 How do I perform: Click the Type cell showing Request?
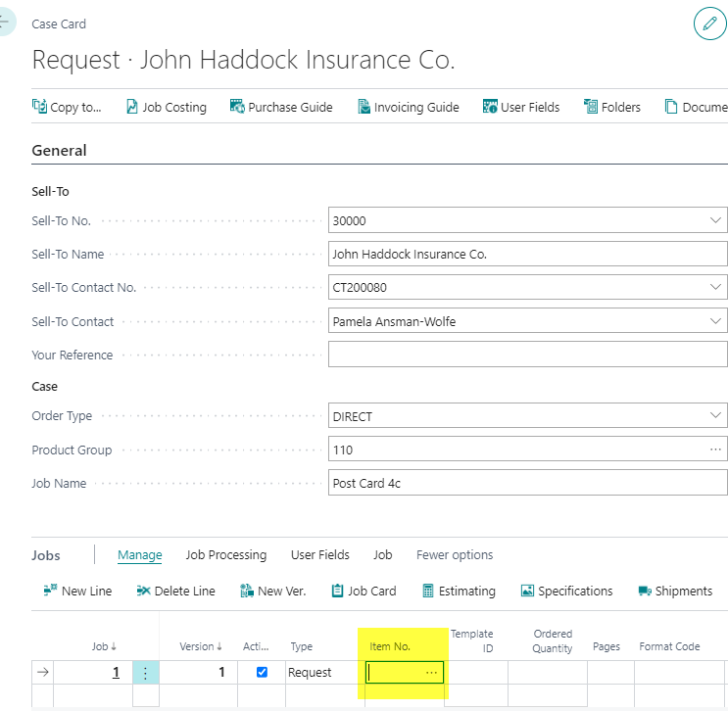[x=325, y=673]
